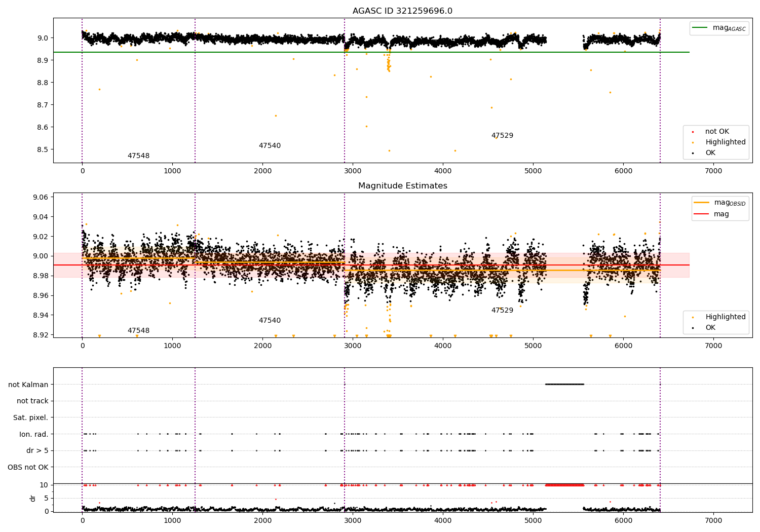The width and height of the screenshot is (760, 532).
Task: Click the 2000 x-tick under the bottom plot
Action: (x=262, y=521)
